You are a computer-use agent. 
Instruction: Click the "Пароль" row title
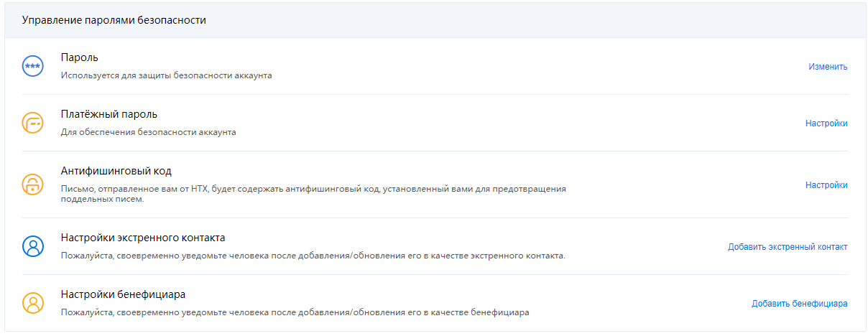[79, 57]
